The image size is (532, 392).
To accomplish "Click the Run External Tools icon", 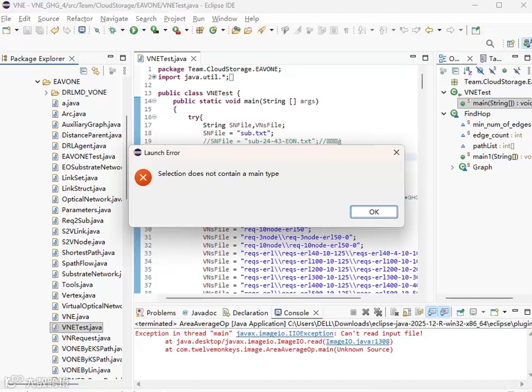I will pyautogui.click(x=176, y=30).
